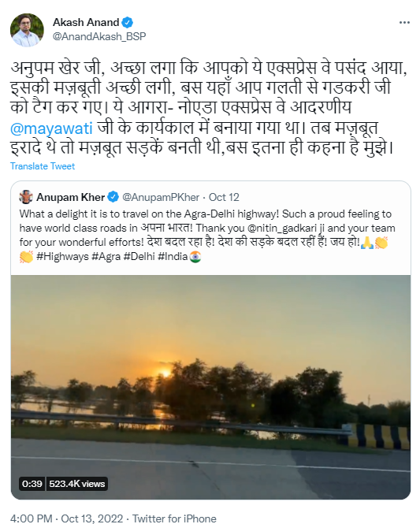
Task: Click the Akash Anand display name
Action: point(86,22)
